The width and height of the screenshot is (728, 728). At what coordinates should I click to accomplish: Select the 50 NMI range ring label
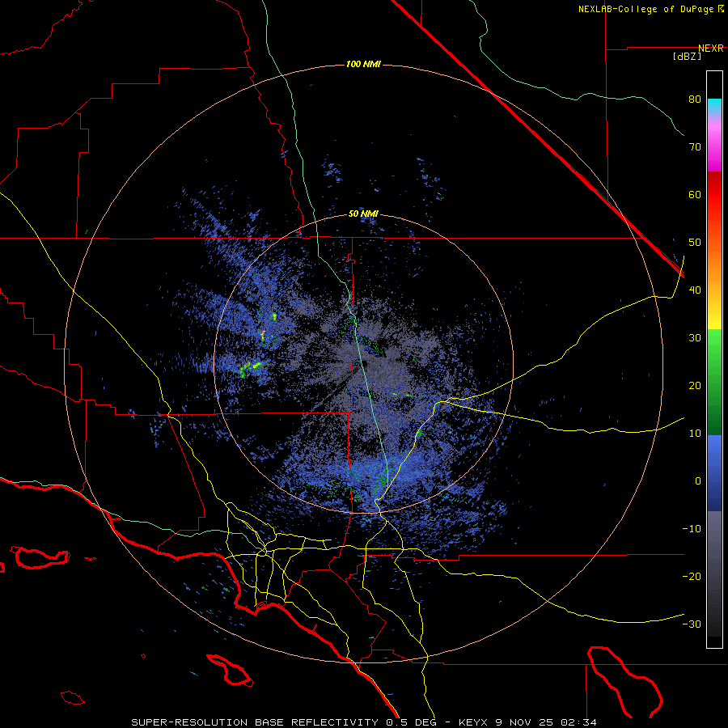tap(363, 214)
